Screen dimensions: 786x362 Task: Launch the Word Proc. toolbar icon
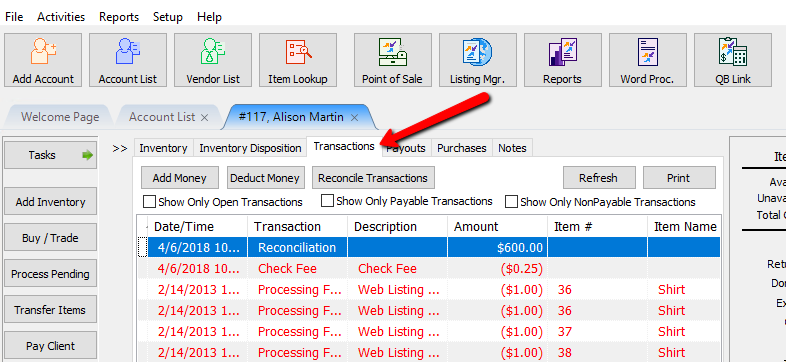(647, 60)
